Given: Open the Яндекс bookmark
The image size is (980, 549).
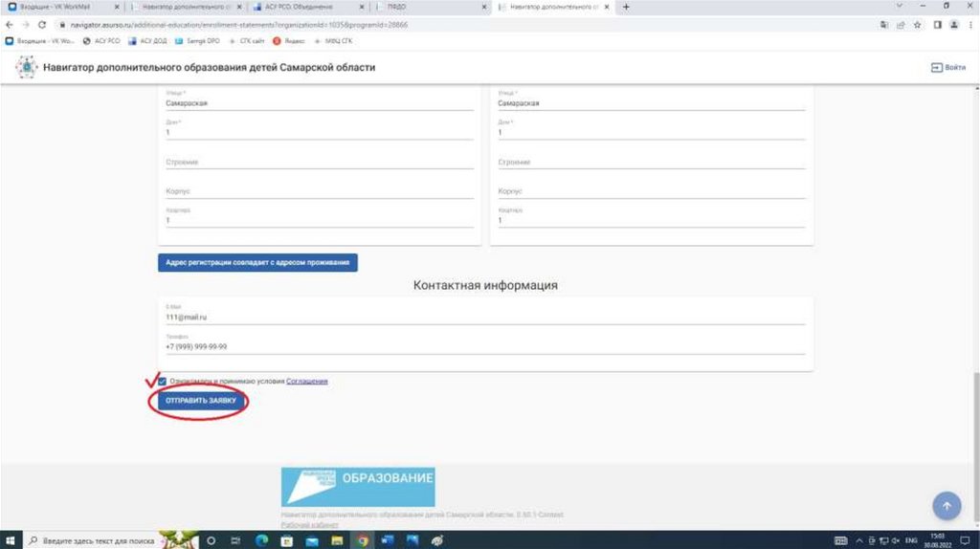Looking at the screenshot, I should pyautogui.click(x=289, y=40).
